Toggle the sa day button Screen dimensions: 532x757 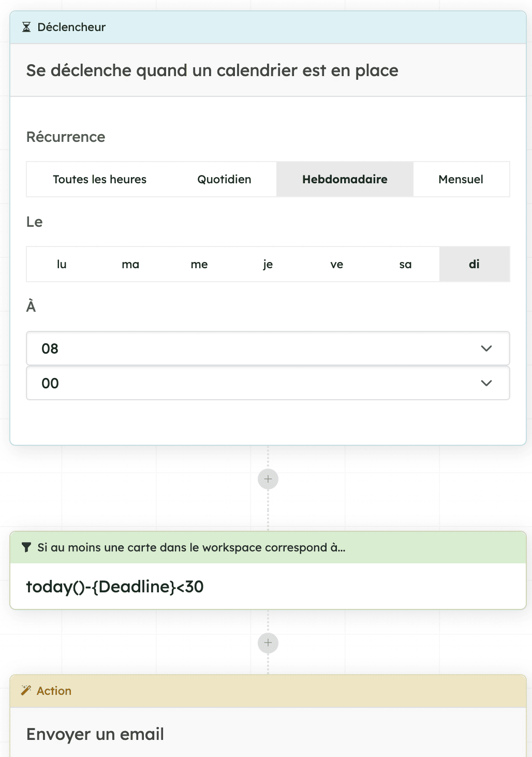(x=405, y=264)
